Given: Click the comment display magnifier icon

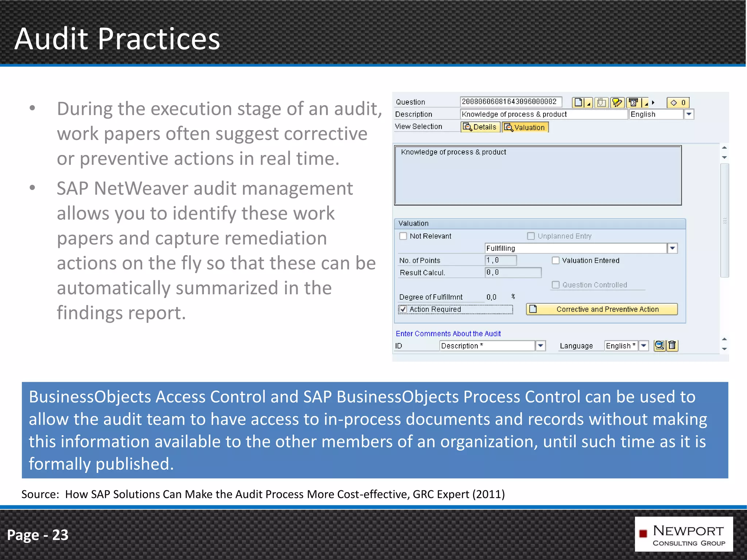Looking at the screenshot, I should point(659,346).
